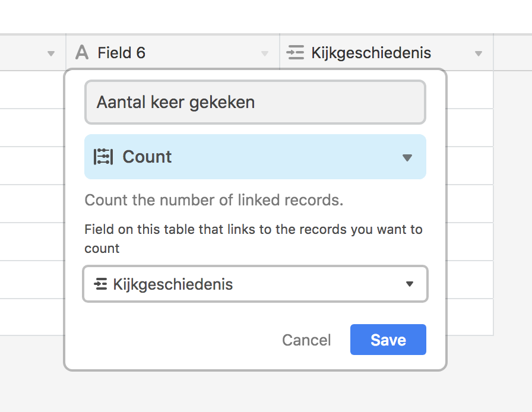Cancel the field editing dialog
Image resolution: width=532 pixels, height=412 pixels.
306,340
